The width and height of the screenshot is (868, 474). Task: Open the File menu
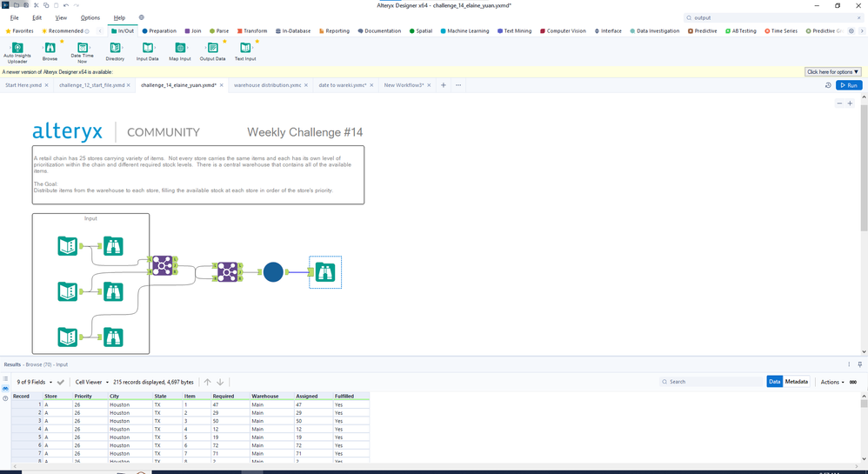(x=15, y=17)
